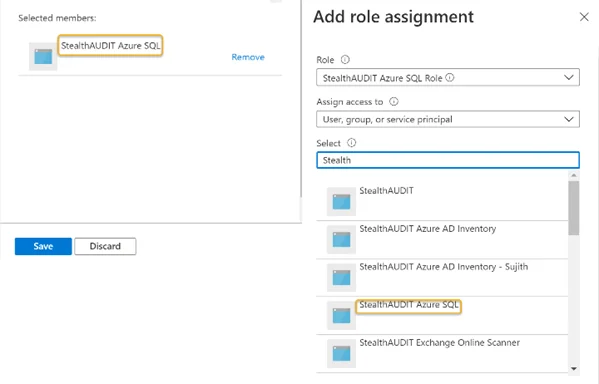Click info icon inside Role dropdown value
Viewport: 599px width, 384px height.
point(450,78)
